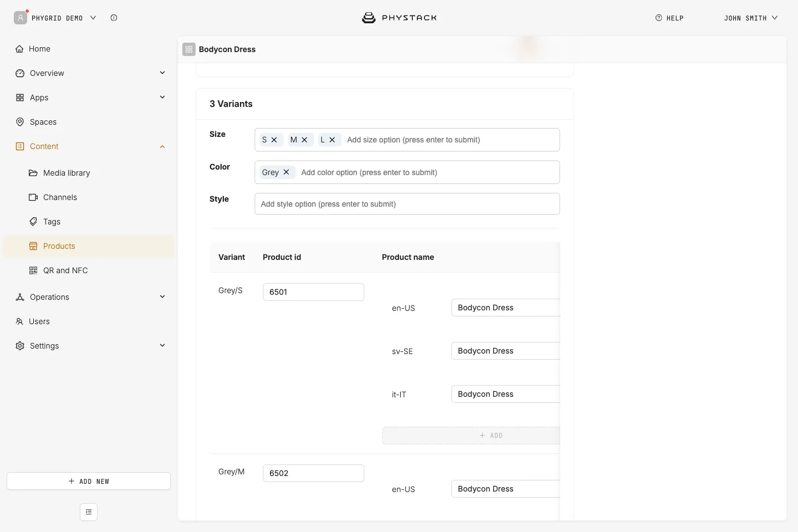The width and height of the screenshot is (798, 532).
Task: Expand the Operations menu chevron
Action: [x=162, y=296]
